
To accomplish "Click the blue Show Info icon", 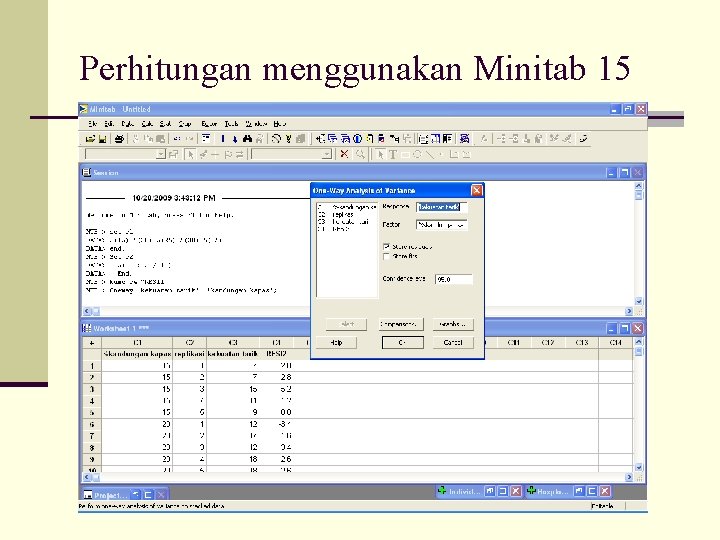I will coord(357,139).
